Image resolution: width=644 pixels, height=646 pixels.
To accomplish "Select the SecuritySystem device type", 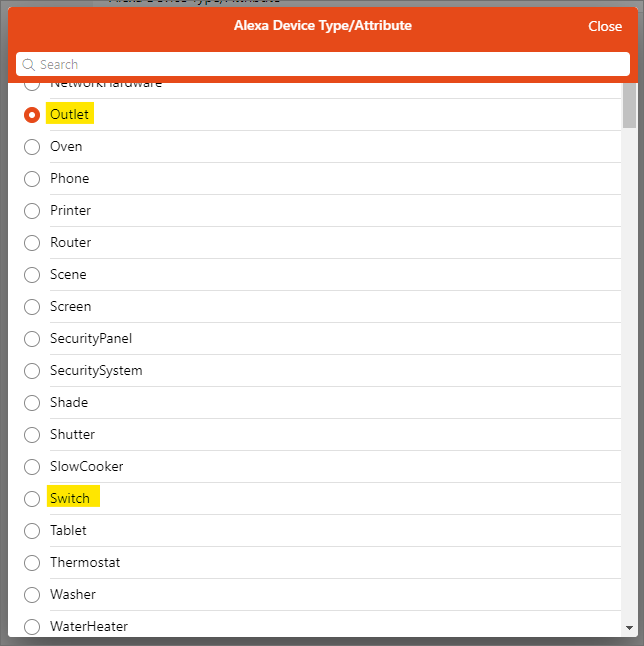I will [x=32, y=371].
